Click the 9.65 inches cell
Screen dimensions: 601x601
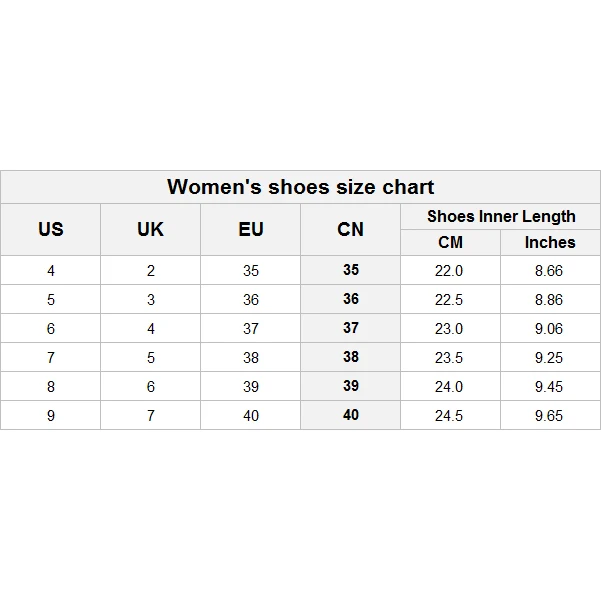tap(549, 416)
